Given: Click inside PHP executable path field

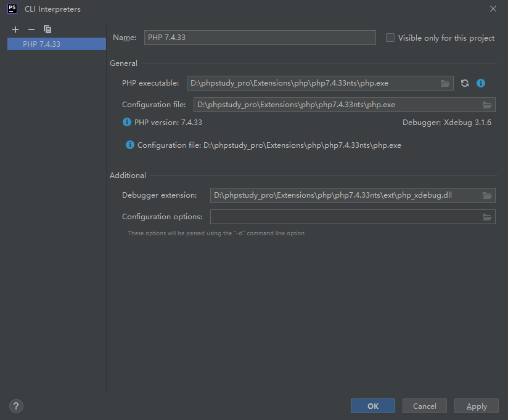Looking at the screenshot, I should coord(311,83).
